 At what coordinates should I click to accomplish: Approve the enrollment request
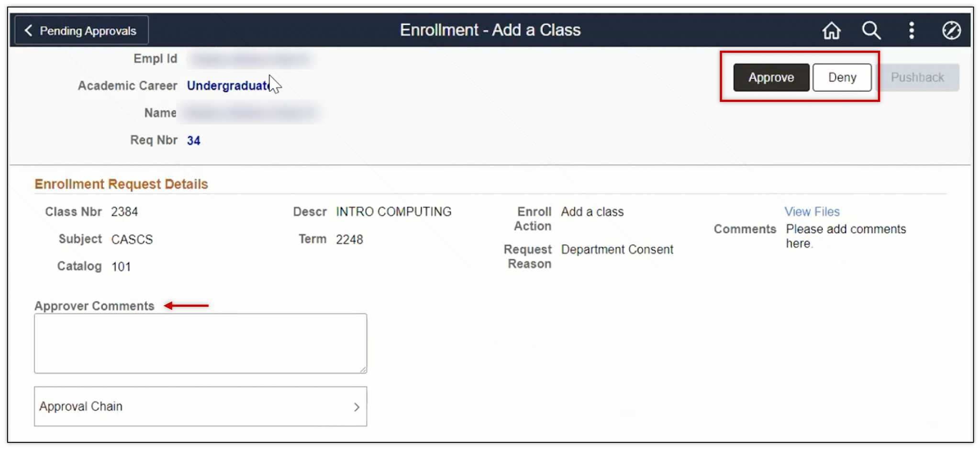click(x=771, y=77)
